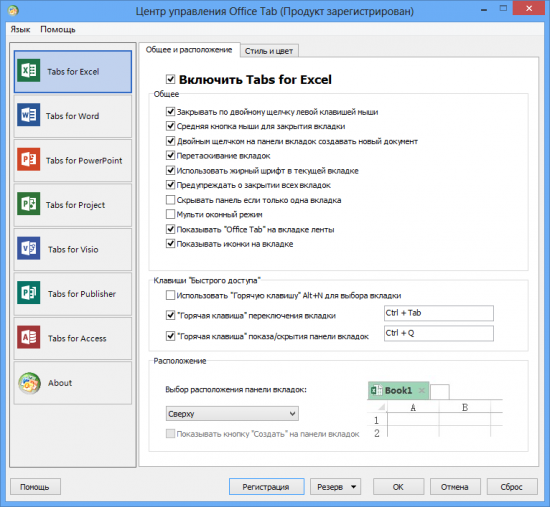Open the About section icon
The width and height of the screenshot is (550, 507).
(x=29, y=383)
